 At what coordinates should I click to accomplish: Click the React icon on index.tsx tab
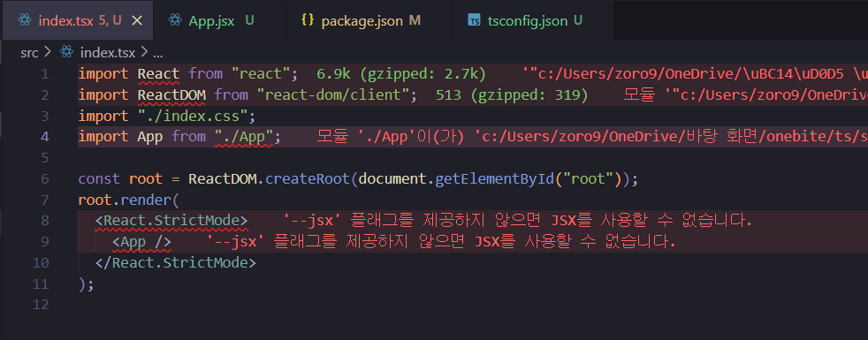click(25, 20)
